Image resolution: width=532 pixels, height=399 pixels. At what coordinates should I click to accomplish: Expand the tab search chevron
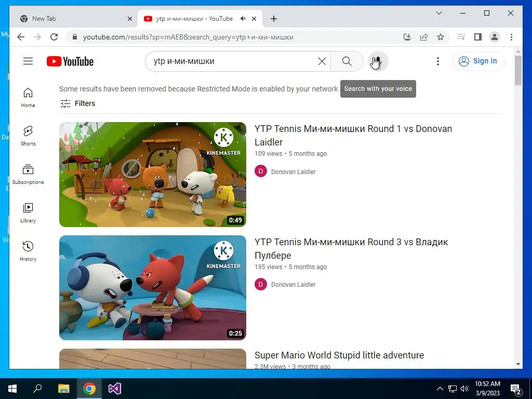(x=438, y=13)
